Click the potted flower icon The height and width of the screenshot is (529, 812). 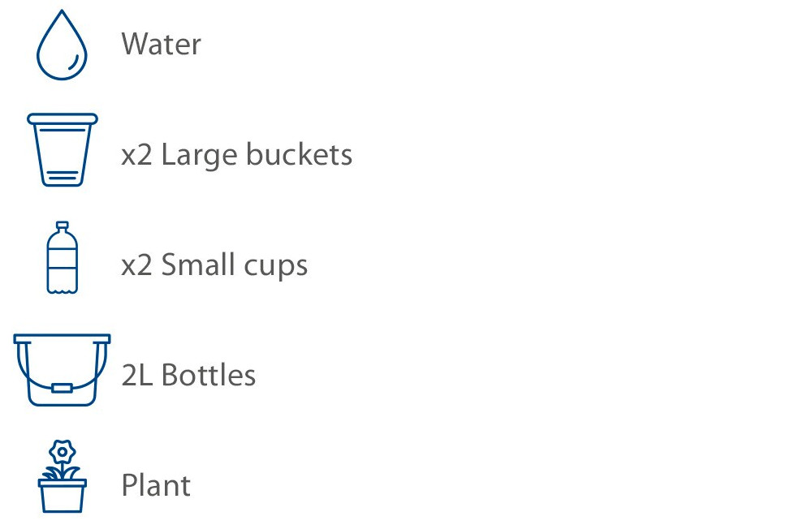coord(63,476)
